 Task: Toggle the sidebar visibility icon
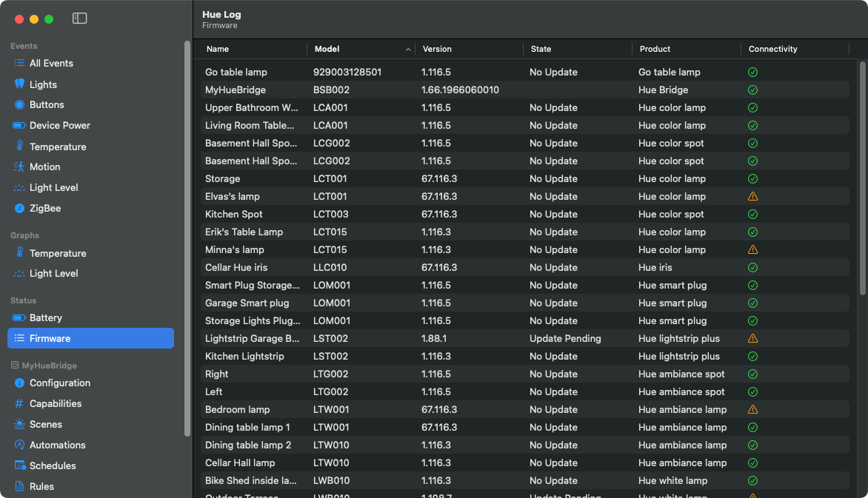pos(80,18)
